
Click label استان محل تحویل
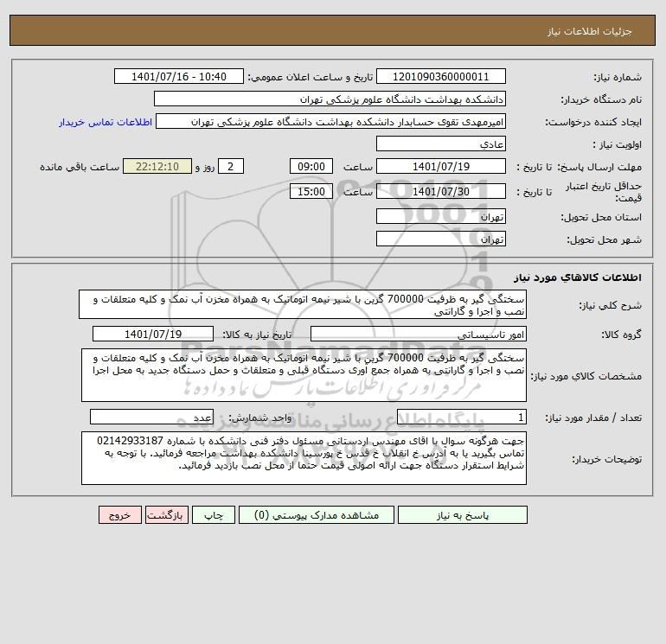(601, 217)
